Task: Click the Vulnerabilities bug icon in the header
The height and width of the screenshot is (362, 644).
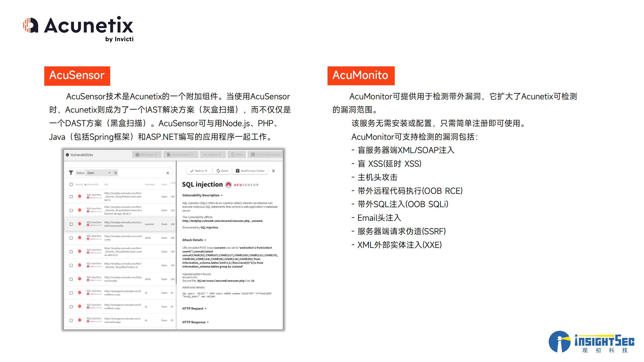Action: coord(67,155)
